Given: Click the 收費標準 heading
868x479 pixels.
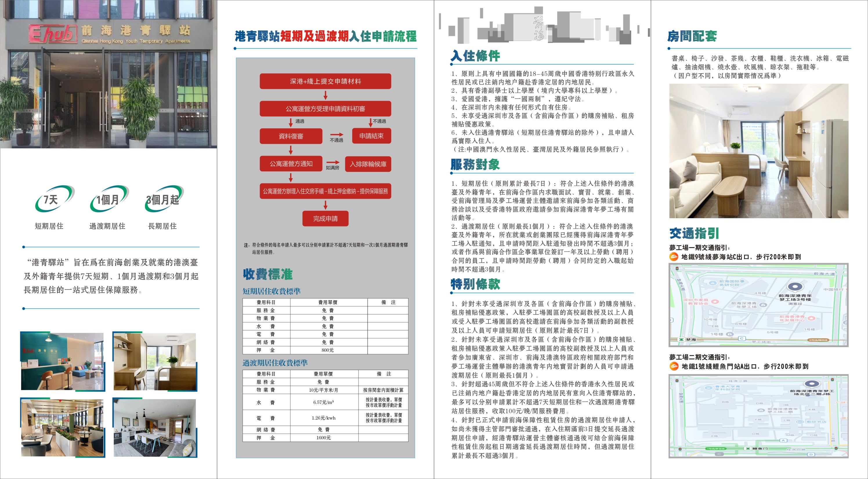Looking at the screenshot, I should pos(268,274).
